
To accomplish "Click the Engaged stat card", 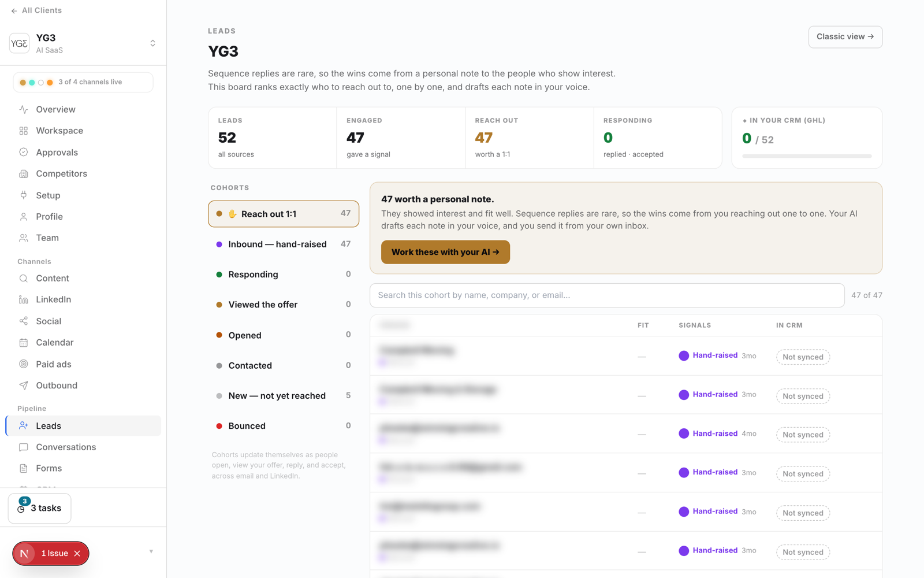I will 401,138.
